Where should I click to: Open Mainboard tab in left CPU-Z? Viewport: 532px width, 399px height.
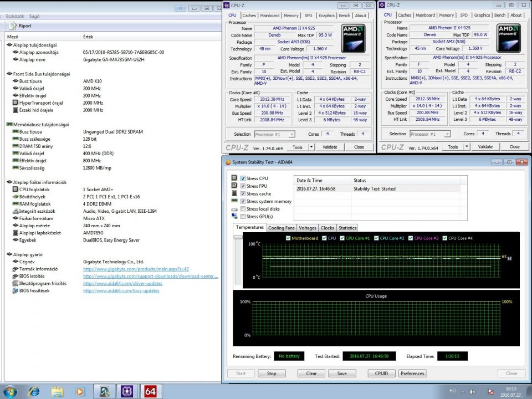[270, 16]
